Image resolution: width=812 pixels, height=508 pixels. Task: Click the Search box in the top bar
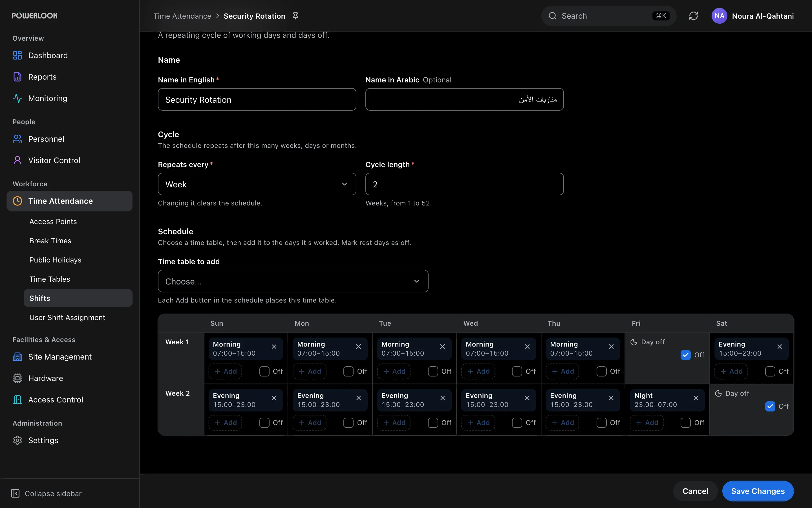click(x=609, y=16)
